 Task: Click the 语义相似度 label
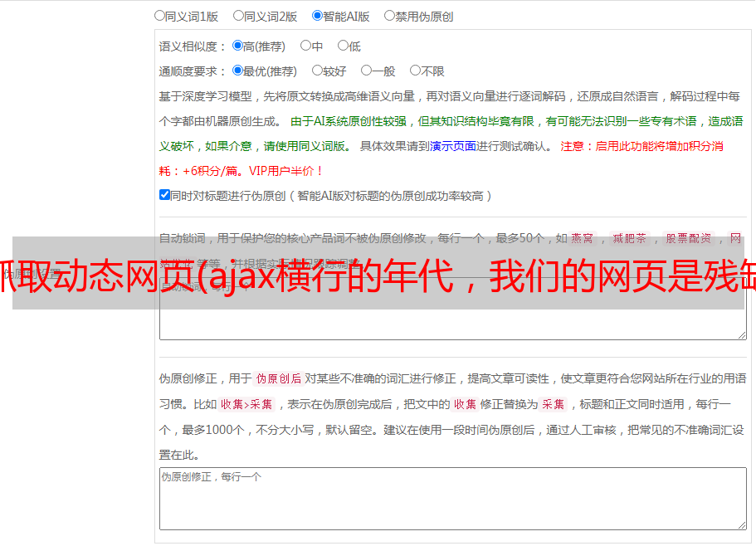click(192, 46)
